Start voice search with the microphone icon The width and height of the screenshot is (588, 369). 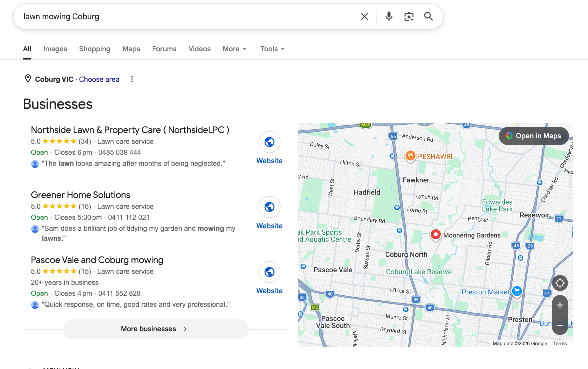point(389,16)
